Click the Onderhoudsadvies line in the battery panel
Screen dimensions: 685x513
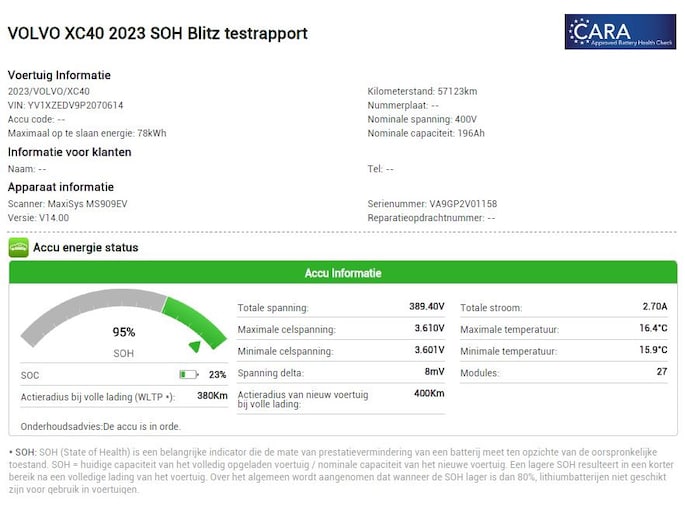[101, 426]
